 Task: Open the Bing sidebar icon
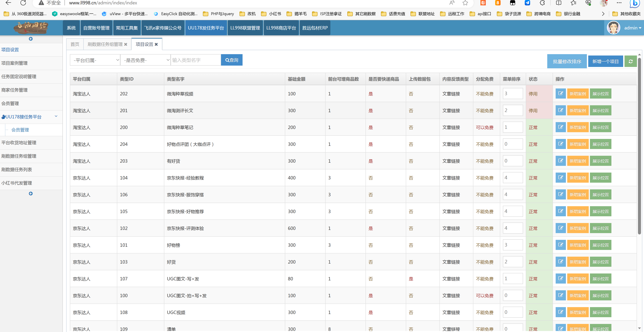pos(635,3)
